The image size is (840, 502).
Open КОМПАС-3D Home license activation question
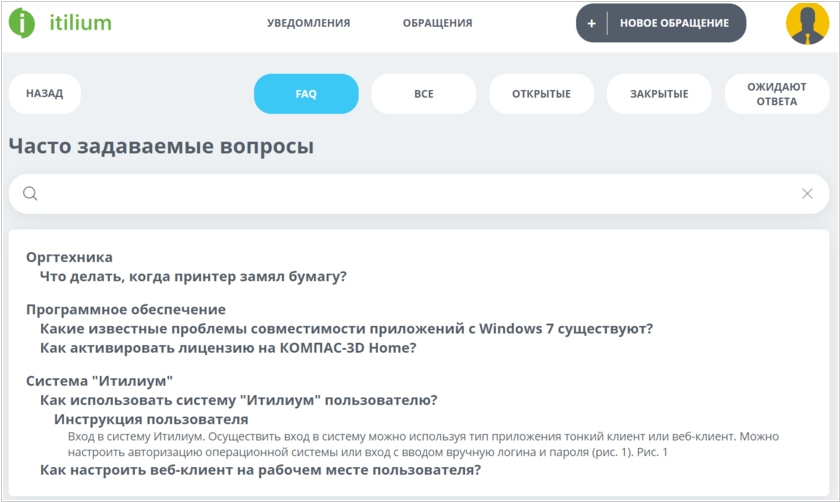(228, 348)
